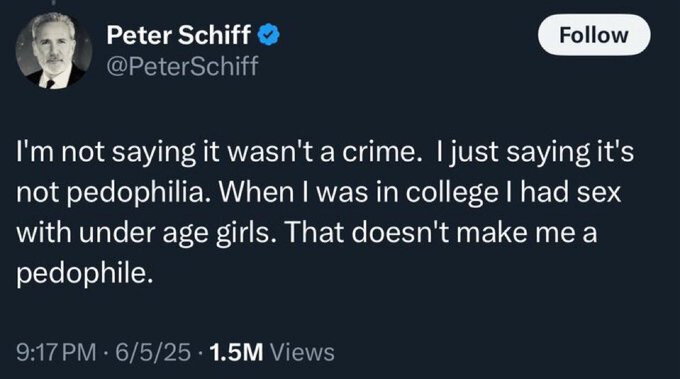The width and height of the screenshot is (680, 379).
Task: Click the 6/5/25 post date
Action: pos(153,352)
